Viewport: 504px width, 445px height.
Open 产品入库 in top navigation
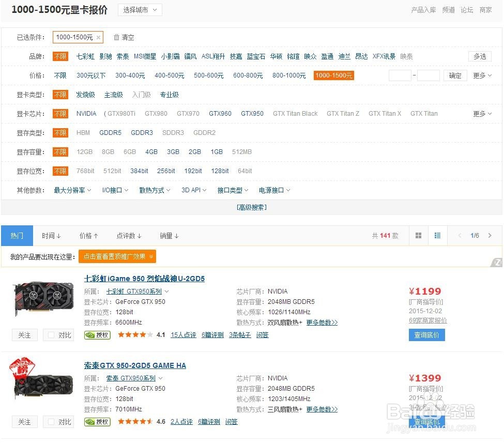tap(423, 10)
